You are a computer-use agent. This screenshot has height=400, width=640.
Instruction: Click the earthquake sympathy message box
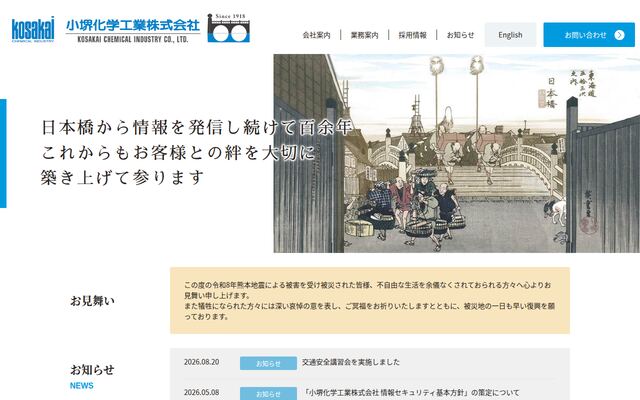pos(370,300)
